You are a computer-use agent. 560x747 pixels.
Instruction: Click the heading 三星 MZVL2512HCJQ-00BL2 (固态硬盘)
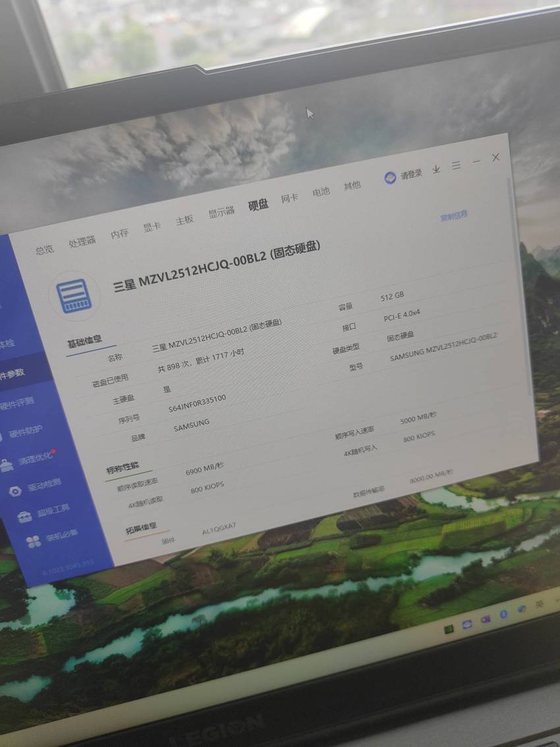tap(217, 265)
